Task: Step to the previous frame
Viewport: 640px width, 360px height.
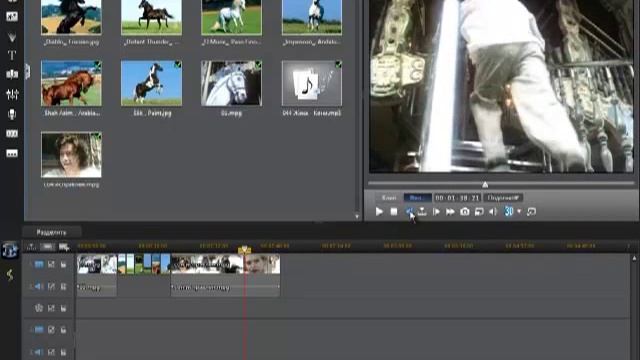Action: coord(409,211)
